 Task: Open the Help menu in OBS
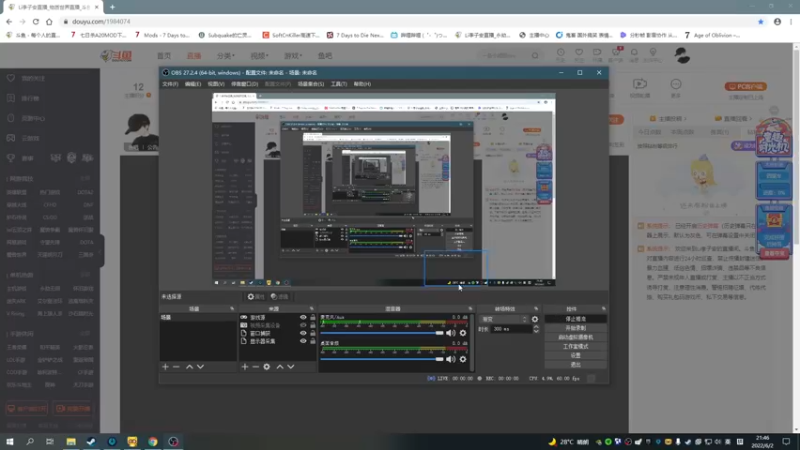tap(362, 84)
